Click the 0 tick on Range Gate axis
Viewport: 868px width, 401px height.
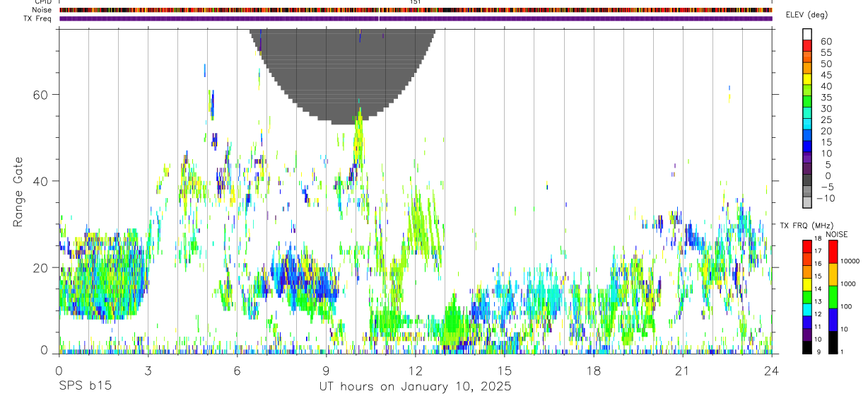click(44, 349)
